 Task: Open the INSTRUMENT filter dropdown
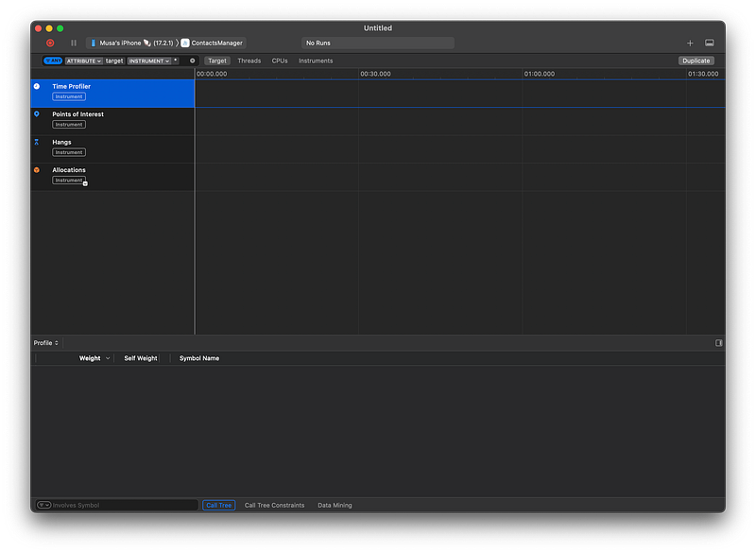148,60
